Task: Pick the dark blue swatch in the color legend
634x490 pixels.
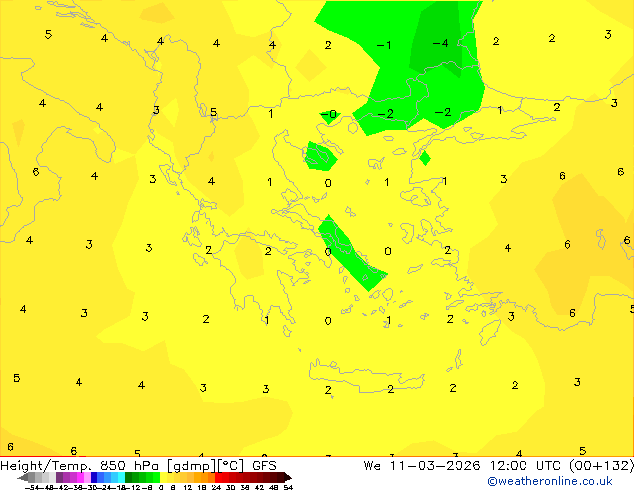Action: pos(94,477)
